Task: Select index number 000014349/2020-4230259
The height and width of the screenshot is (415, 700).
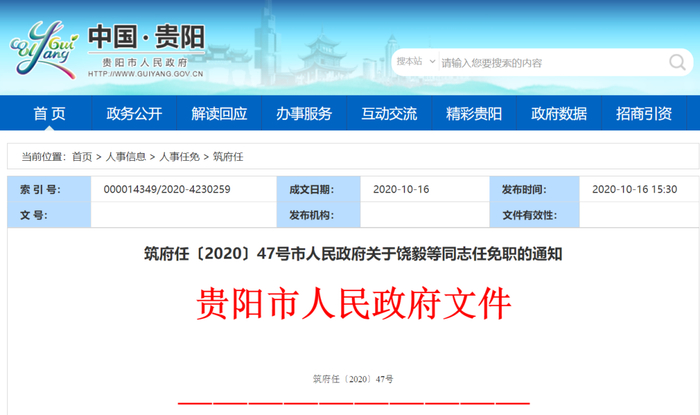Action: (x=167, y=189)
